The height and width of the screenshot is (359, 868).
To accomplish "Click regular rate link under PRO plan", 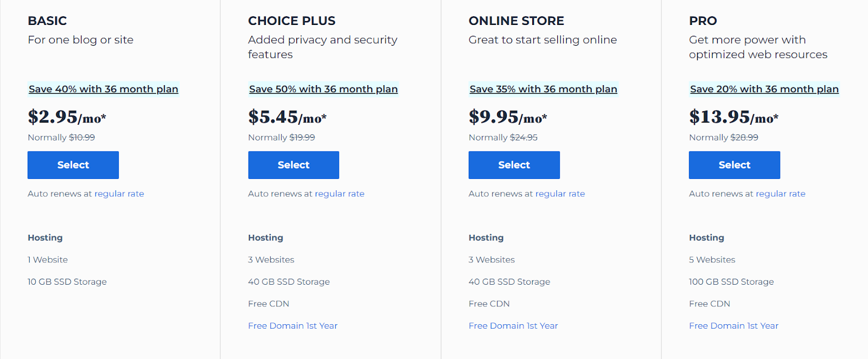I will [781, 194].
